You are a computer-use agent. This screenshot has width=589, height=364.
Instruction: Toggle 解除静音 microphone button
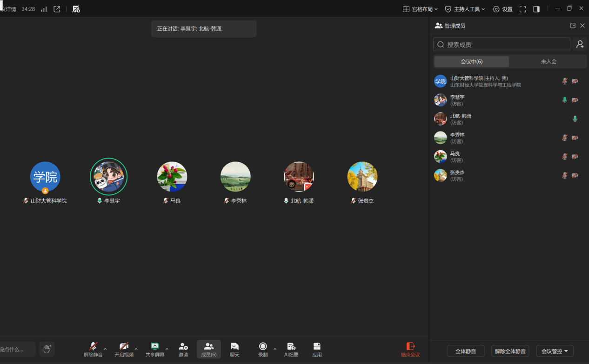pos(93,350)
